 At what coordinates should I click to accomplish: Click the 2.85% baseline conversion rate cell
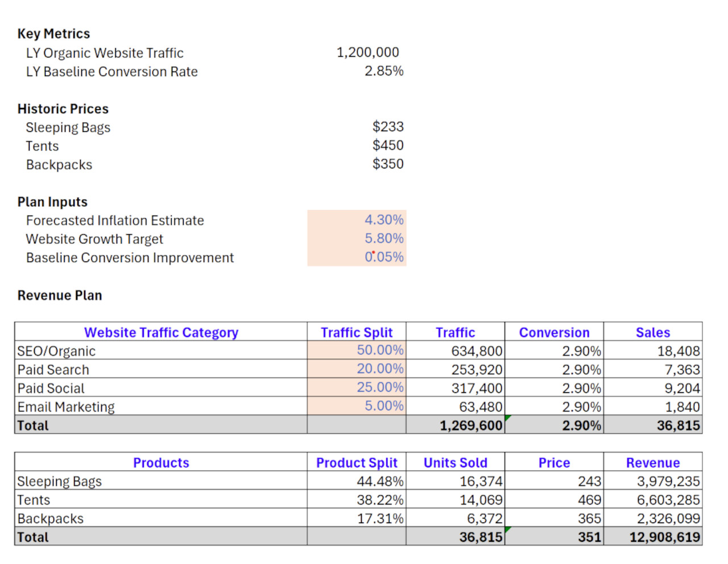pyautogui.click(x=384, y=71)
